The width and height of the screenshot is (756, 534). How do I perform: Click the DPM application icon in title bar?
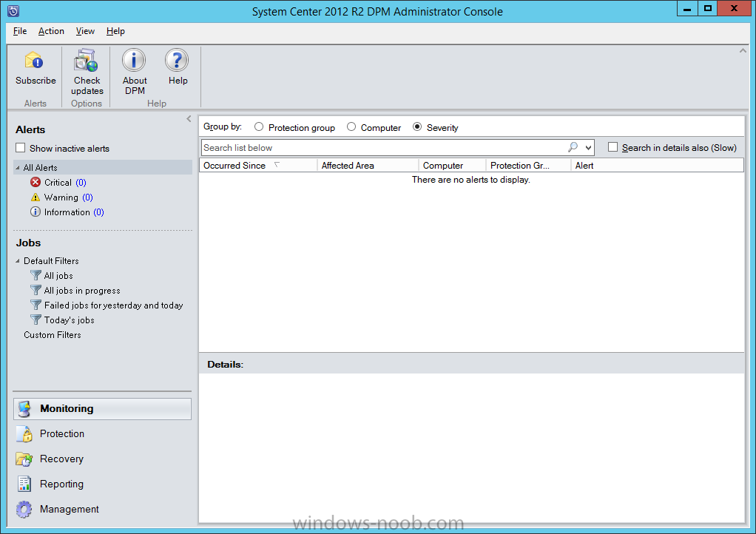pyautogui.click(x=13, y=10)
